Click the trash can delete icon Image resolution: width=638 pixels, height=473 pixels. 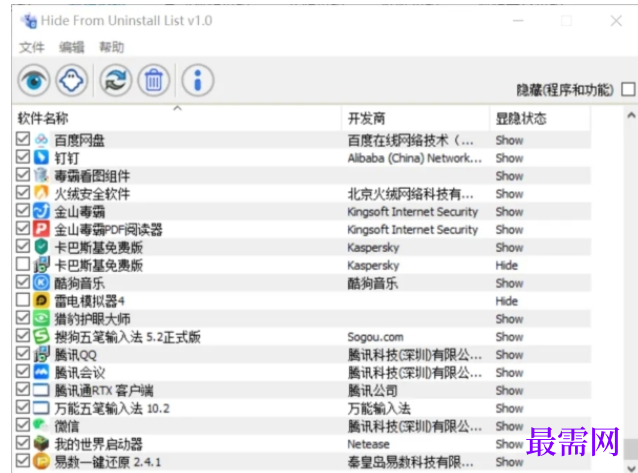click(153, 80)
